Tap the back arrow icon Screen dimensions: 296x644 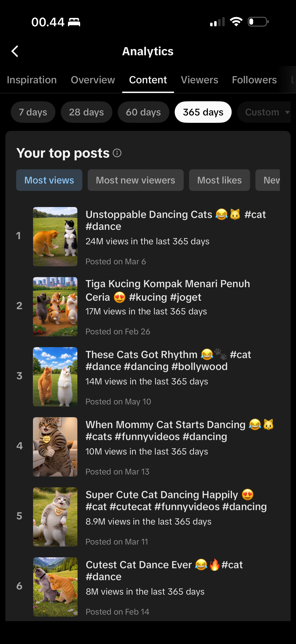tap(15, 51)
